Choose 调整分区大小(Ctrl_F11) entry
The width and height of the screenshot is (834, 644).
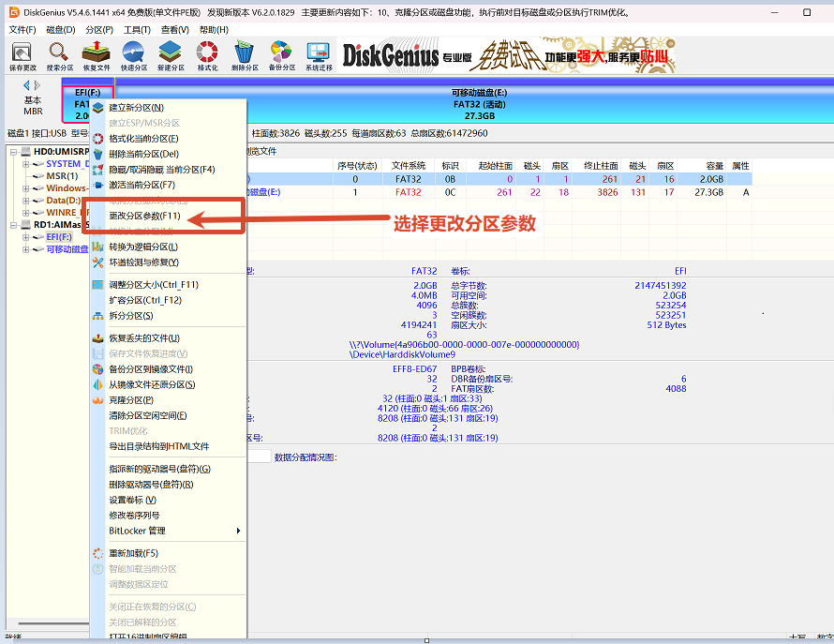point(168,285)
